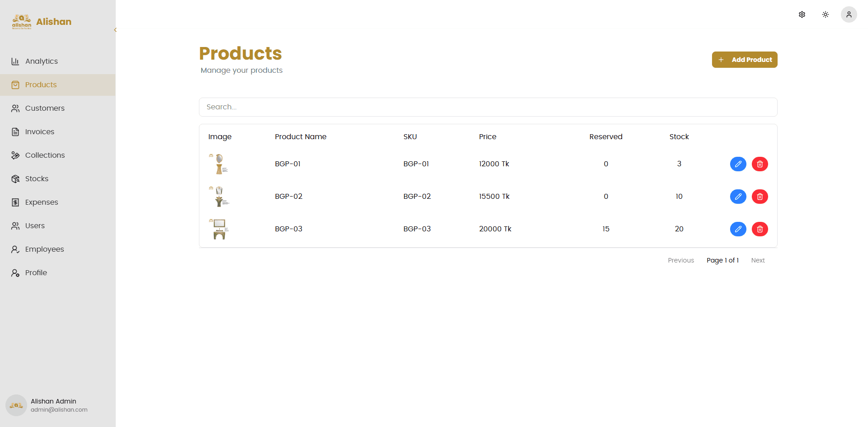868x427 pixels.
Task: Click admin@alishan.com email text
Action: [x=59, y=410]
